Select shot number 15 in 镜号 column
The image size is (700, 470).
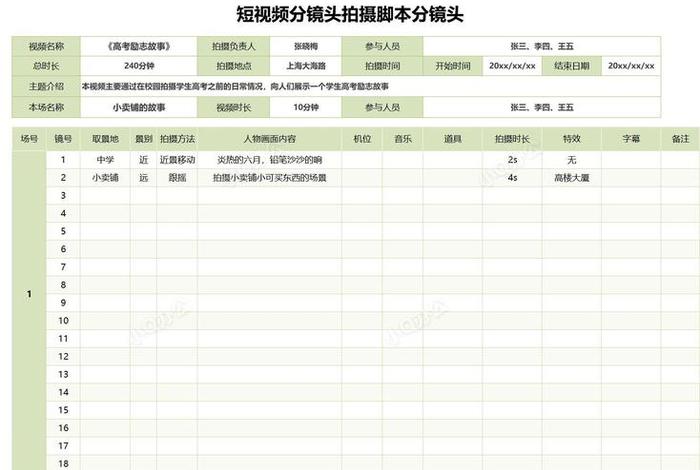click(63, 410)
